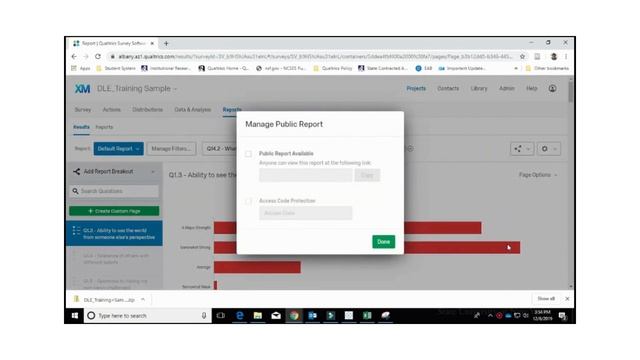
Task: Open Projects in the top navigation
Action: coord(416,89)
